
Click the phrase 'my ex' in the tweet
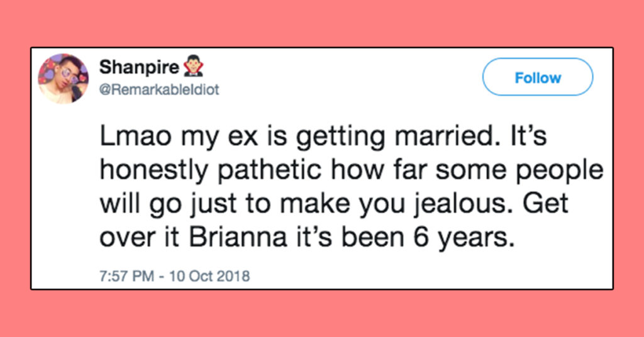(x=220, y=137)
